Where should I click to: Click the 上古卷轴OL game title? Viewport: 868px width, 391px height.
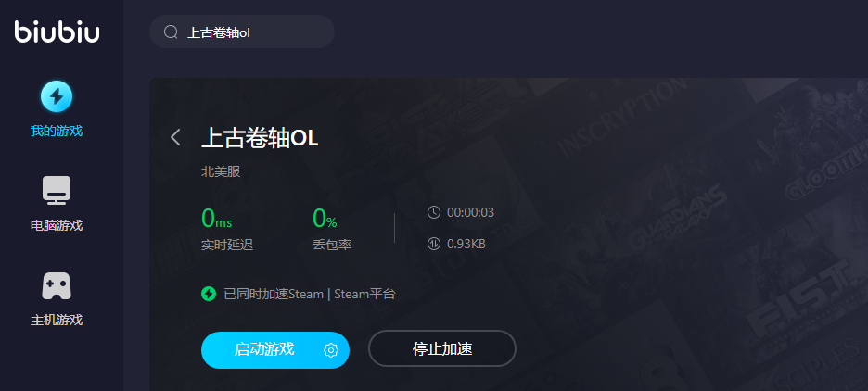(260, 138)
